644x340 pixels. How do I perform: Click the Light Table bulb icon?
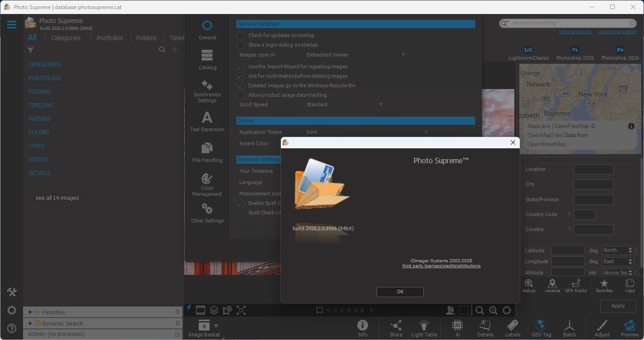[x=424, y=326]
